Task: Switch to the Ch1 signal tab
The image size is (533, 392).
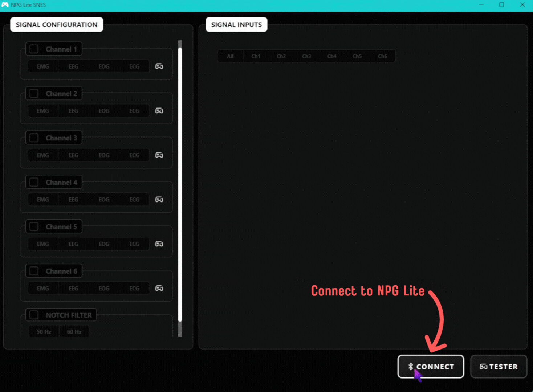Action: (256, 56)
